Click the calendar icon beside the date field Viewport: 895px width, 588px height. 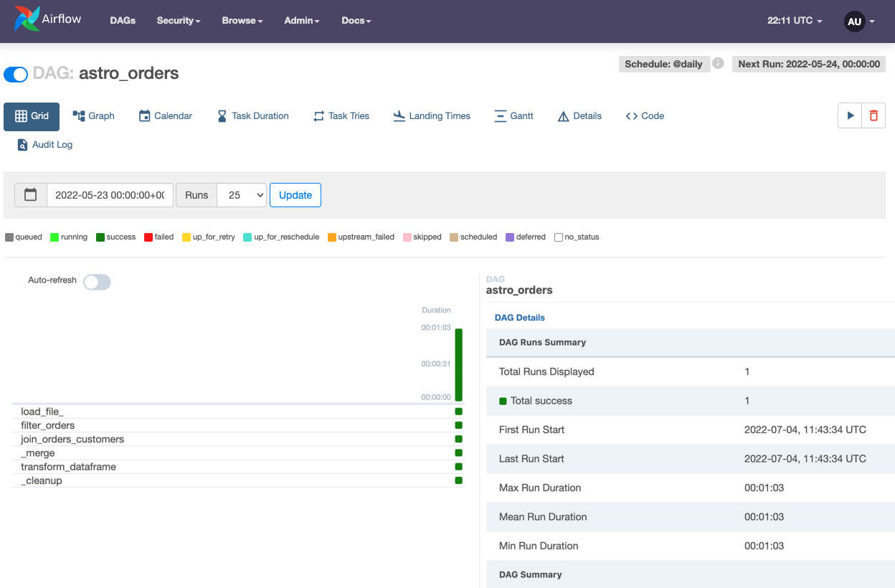point(31,195)
